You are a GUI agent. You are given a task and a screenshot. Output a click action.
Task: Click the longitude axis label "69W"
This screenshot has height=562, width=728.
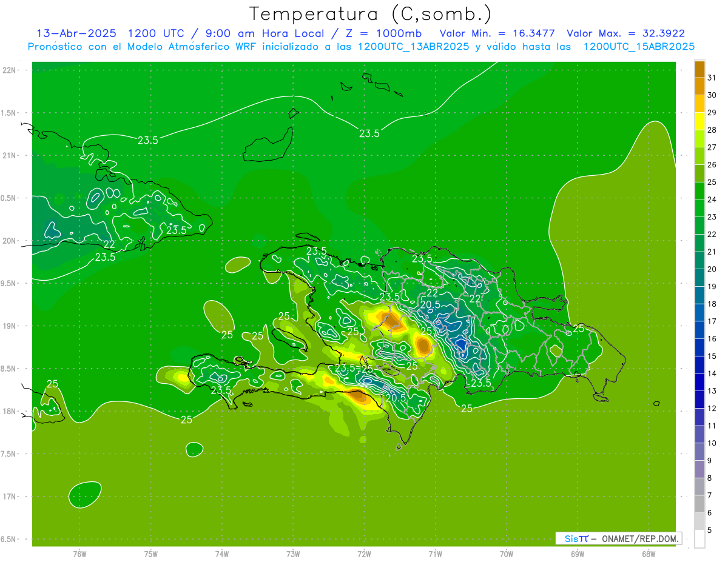click(577, 554)
